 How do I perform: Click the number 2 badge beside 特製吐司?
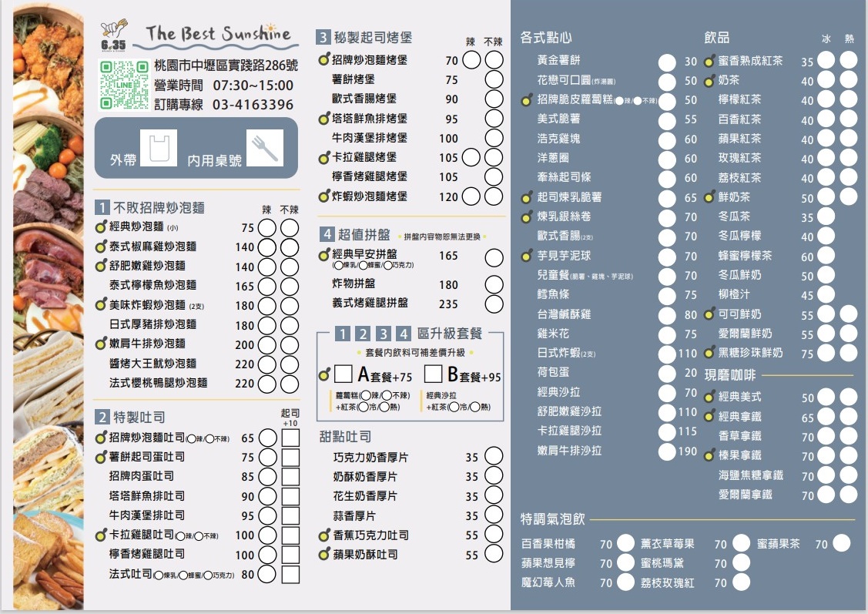click(102, 417)
